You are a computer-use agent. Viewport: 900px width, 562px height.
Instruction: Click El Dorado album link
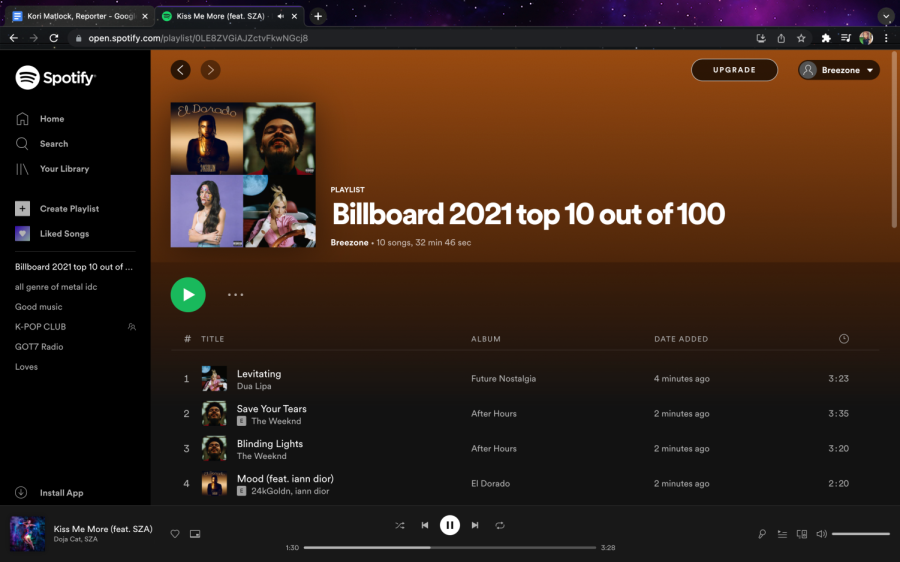click(x=490, y=484)
